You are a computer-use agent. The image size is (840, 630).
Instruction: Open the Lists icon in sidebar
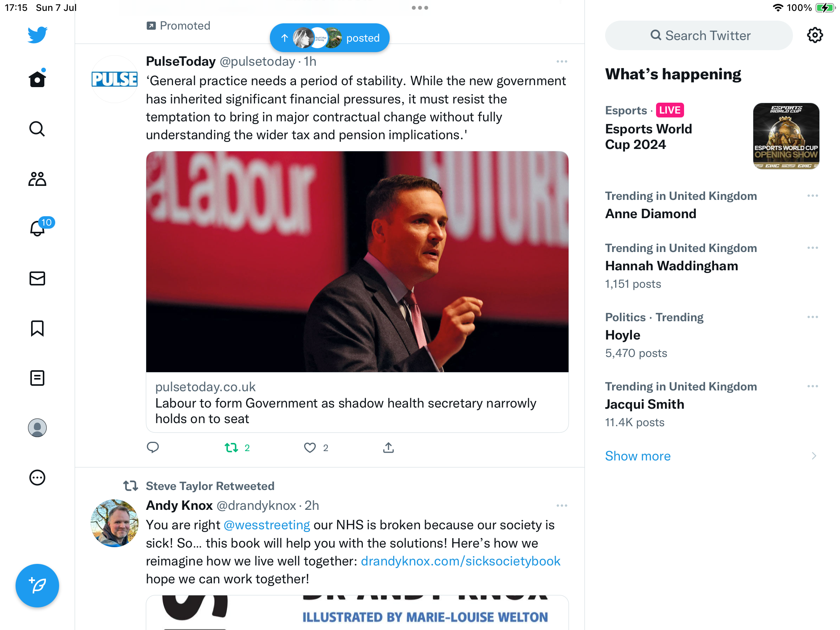tap(37, 378)
